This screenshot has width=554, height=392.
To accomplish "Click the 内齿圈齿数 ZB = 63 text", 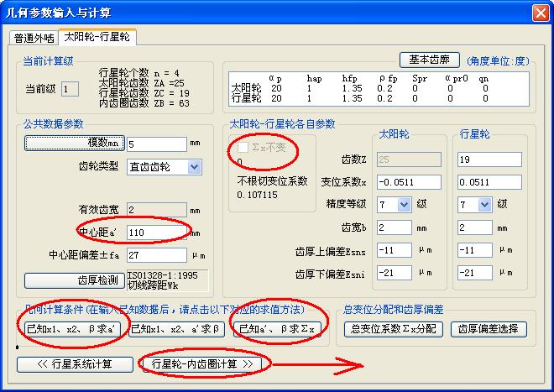I will [144, 103].
